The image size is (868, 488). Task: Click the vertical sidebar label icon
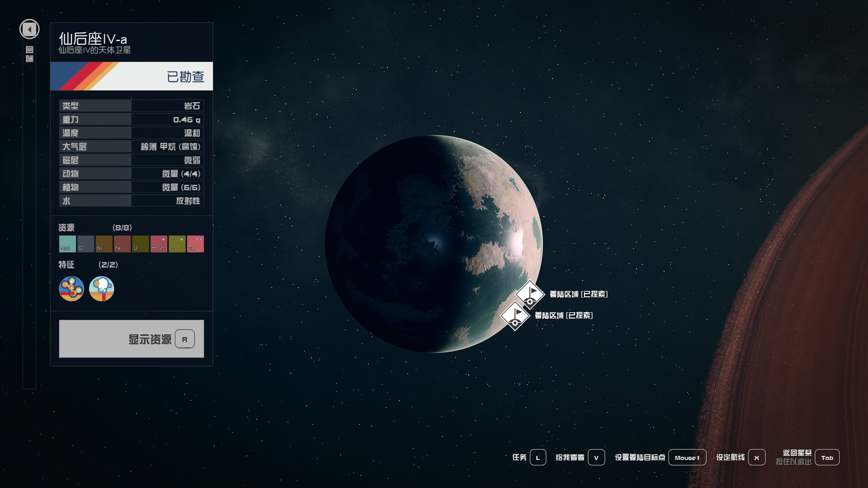[29, 54]
